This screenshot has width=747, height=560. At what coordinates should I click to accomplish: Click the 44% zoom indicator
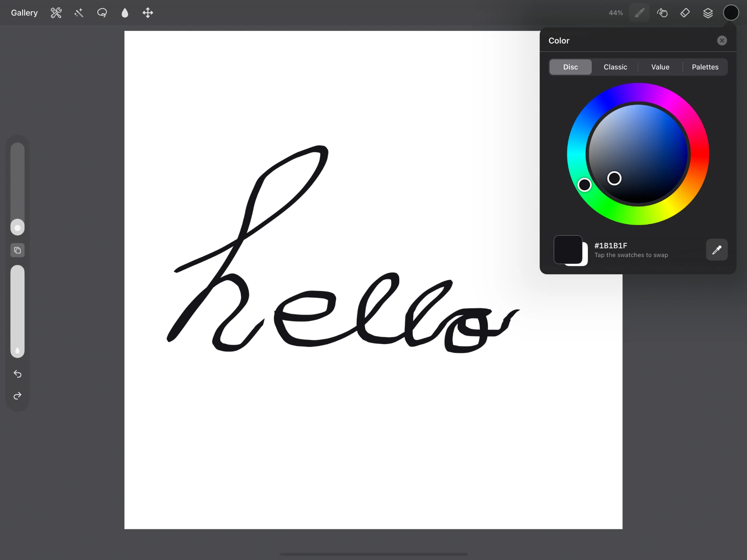pyautogui.click(x=615, y=13)
